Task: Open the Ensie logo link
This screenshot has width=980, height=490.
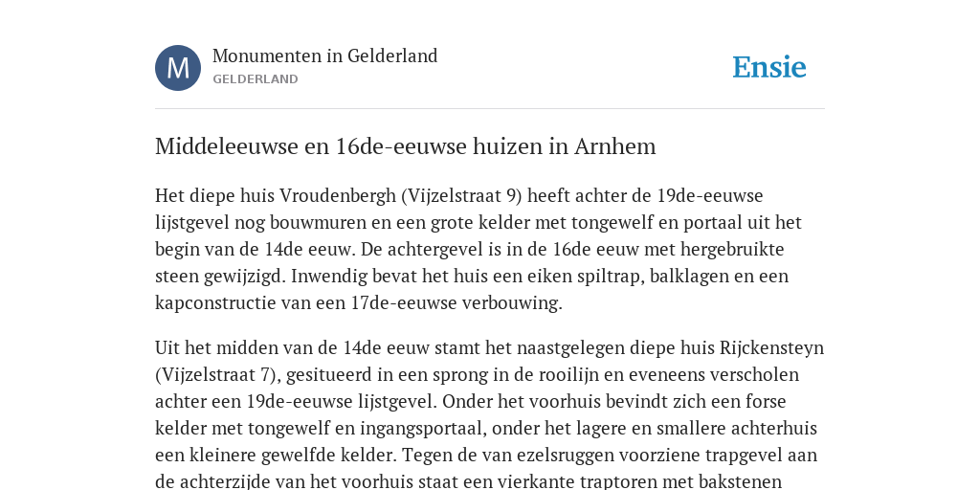Action: tap(768, 67)
